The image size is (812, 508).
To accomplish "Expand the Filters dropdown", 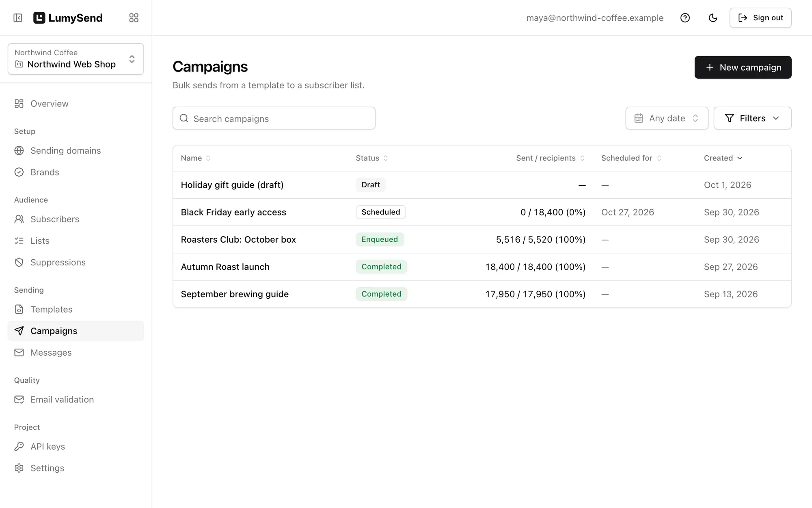I will pyautogui.click(x=752, y=118).
